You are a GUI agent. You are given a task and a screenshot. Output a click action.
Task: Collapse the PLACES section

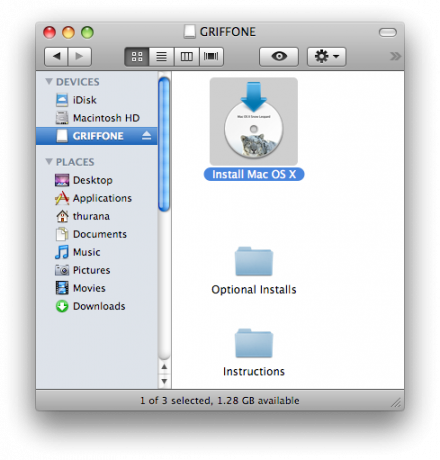pyautogui.click(x=49, y=162)
